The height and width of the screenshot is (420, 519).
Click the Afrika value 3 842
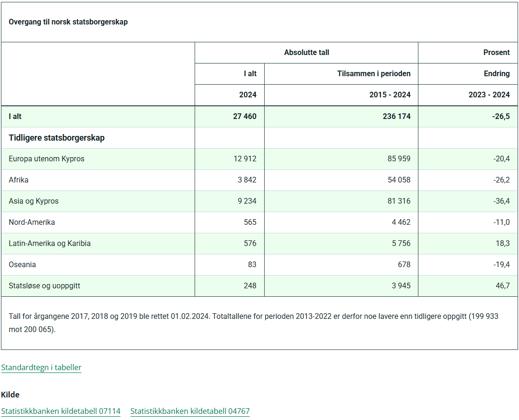pos(247,180)
